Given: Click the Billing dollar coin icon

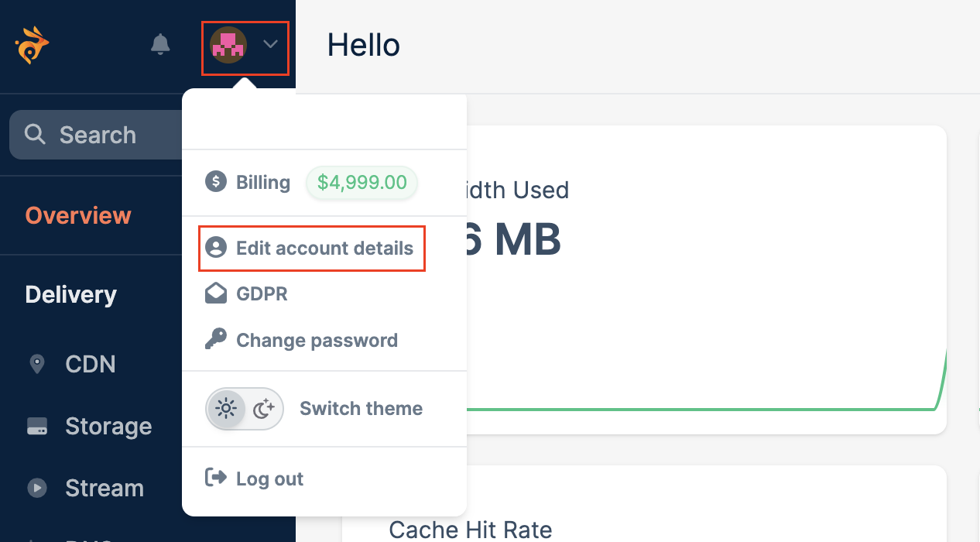Looking at the screenshot, I should (216, 182).
